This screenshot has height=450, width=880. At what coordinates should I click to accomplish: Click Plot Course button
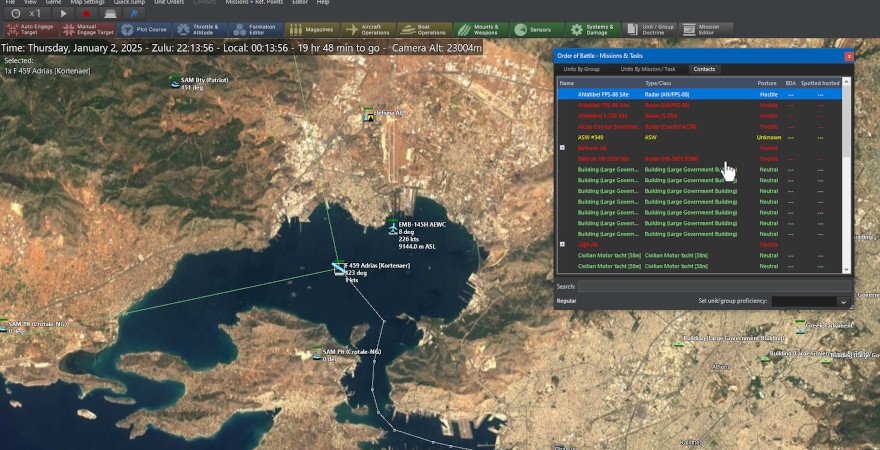(x=144, y=30)
